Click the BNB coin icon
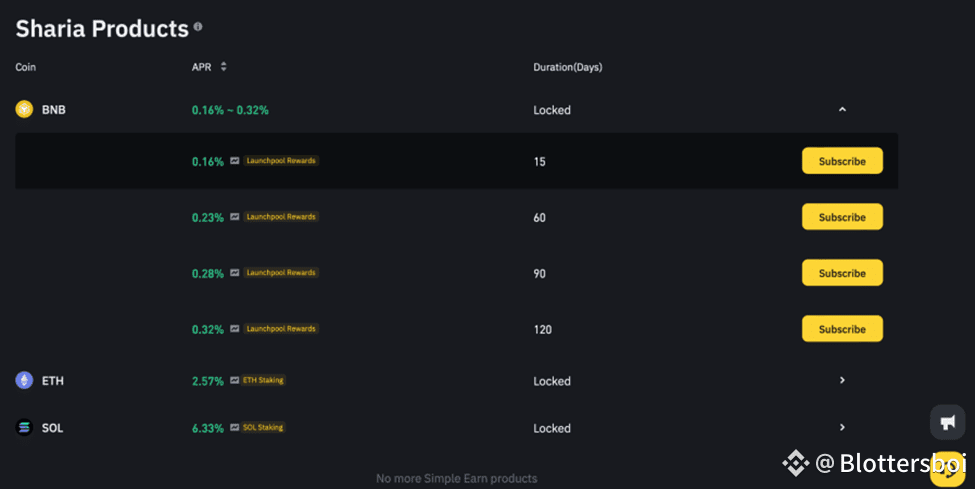The height and width of the screenshot is (489, 975). (24, 109)
